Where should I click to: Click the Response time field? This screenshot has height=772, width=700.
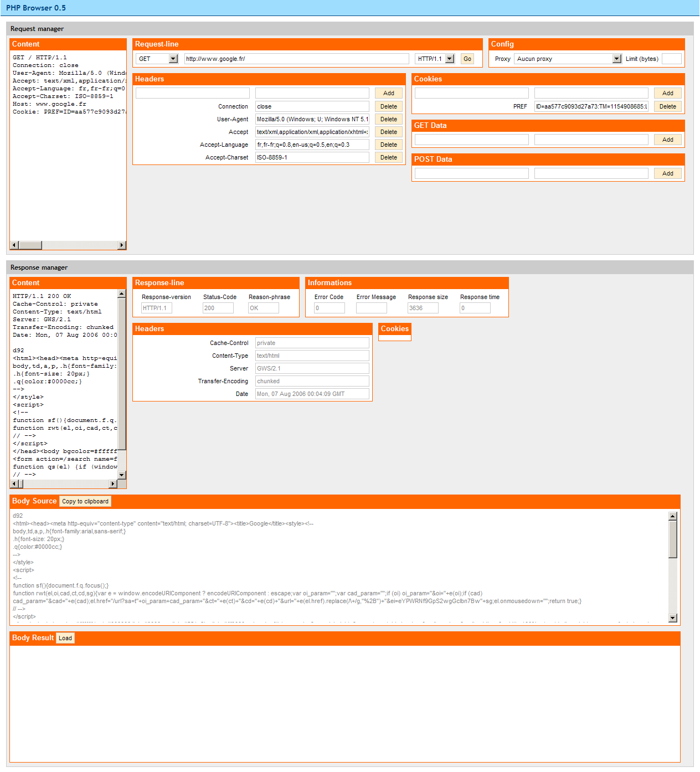coord(475,308)
